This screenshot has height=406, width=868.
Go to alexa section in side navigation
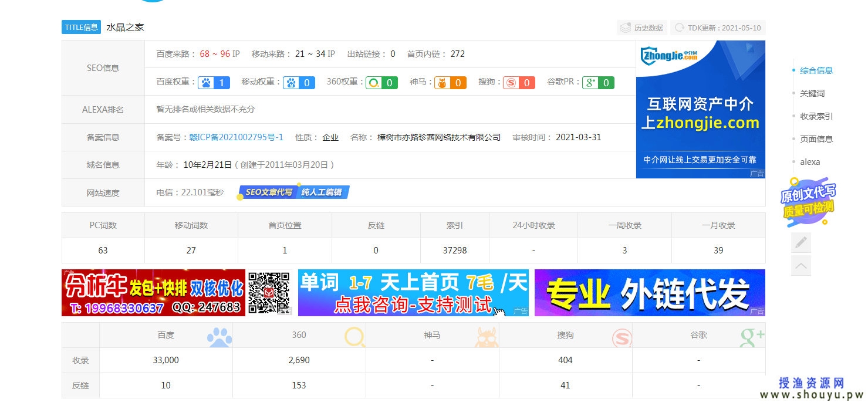point(810,162)
